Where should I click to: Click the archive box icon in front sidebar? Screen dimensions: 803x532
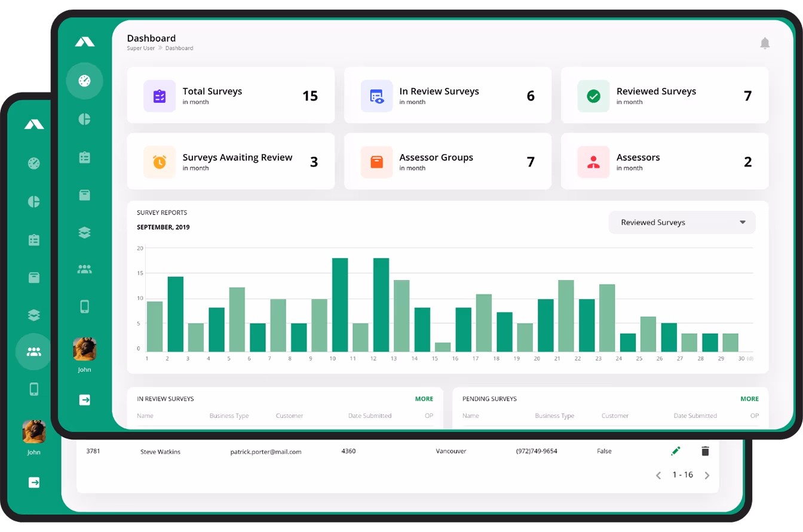[84, 195]
